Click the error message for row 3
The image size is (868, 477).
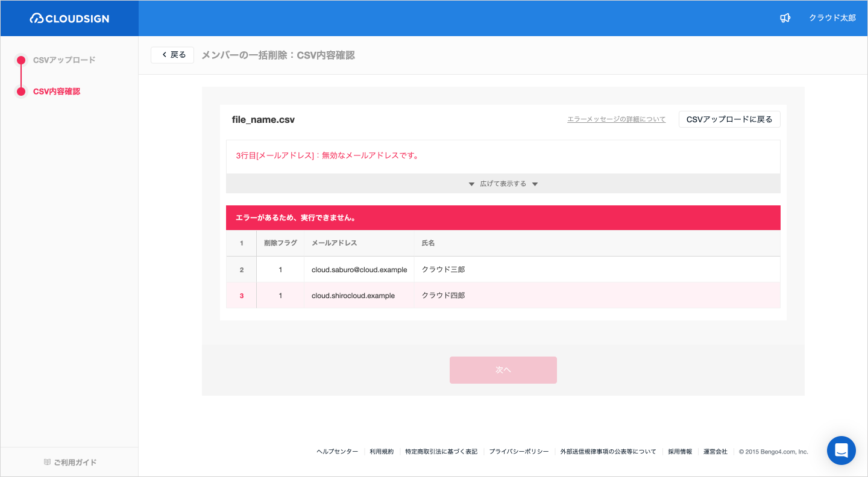[x=327, y=155]
